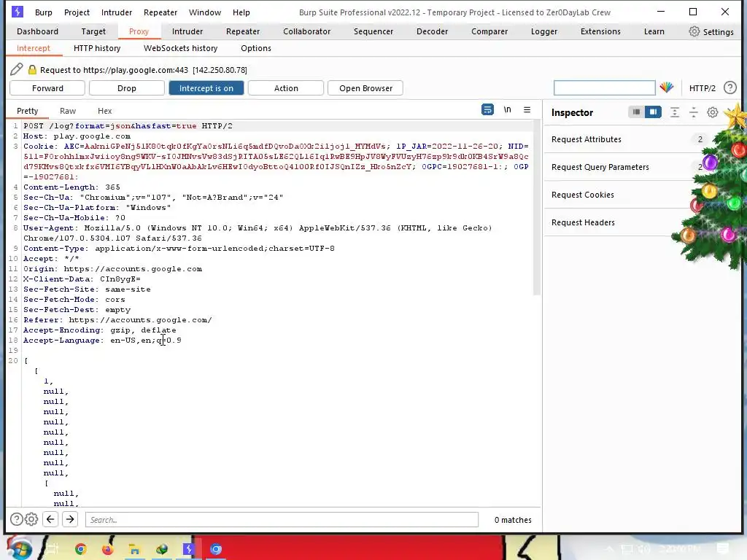Switch to the Target tab
This screenshot has width=747, height=560.
point(93,31)
